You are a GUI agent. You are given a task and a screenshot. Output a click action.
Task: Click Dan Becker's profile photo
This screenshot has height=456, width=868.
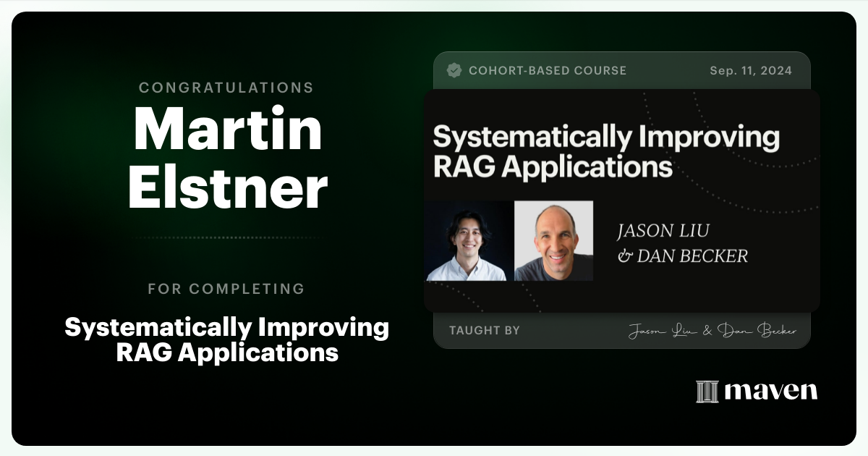click(553, 240)
